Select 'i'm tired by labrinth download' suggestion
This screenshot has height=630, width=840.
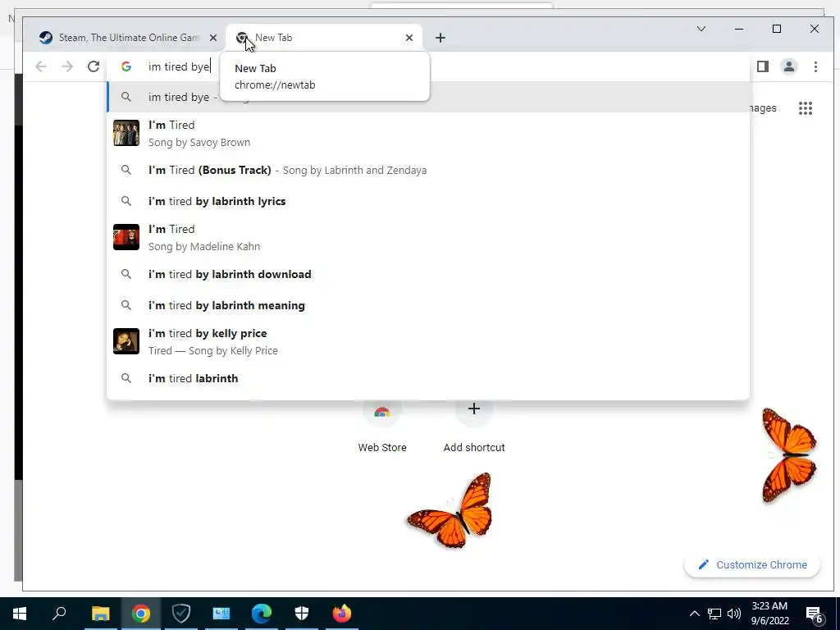[428, 274]
